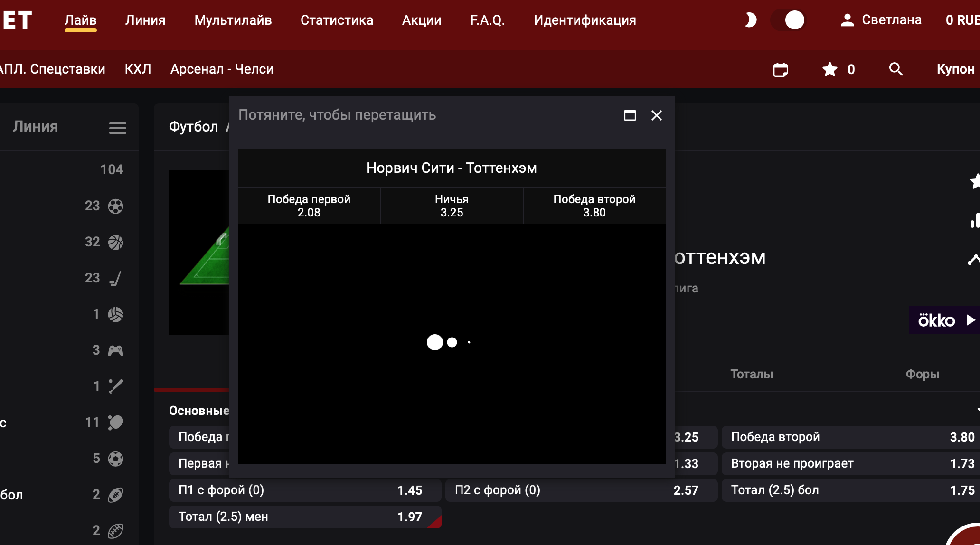Bet on Победа второй 3.80 in popup
This screenshot has height=545, width=980.
click(594, 206)
